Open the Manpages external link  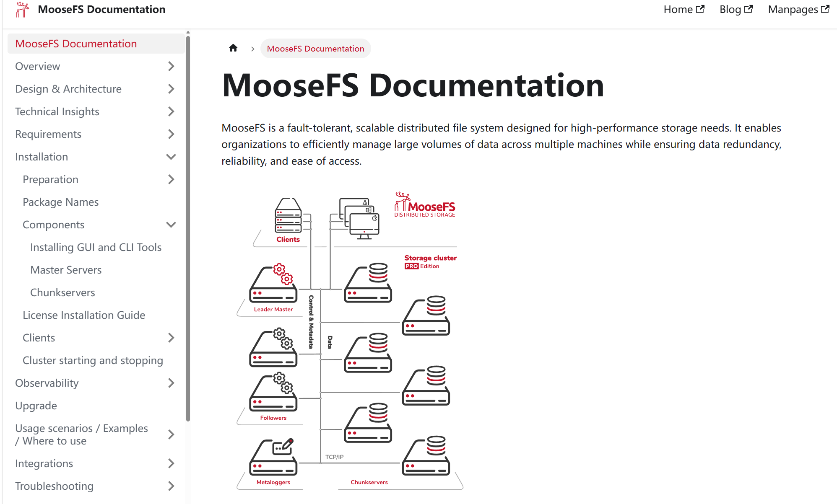click(x=798, y=9)
